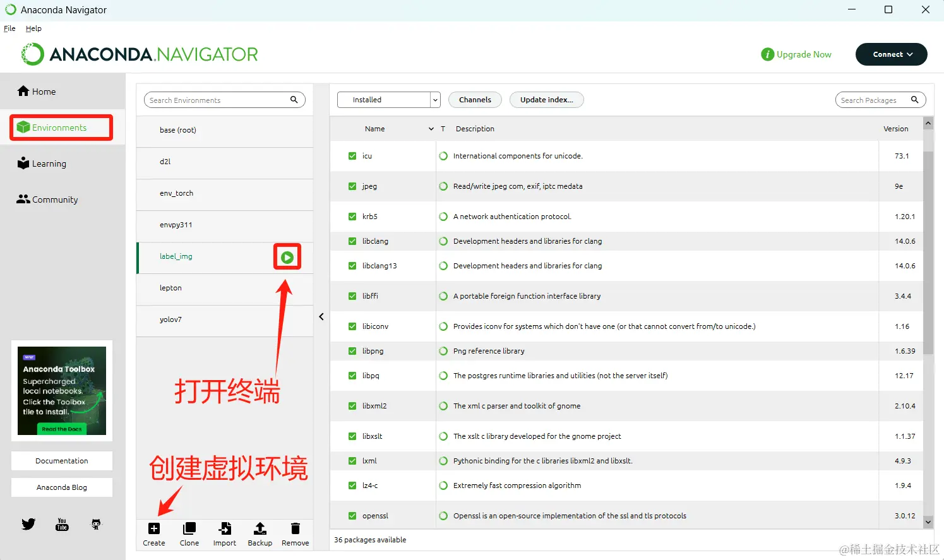The width and height of the screenshot is (944, 560).
Task: Uncheck the libclang13 package checkbox
Action: 352,266
